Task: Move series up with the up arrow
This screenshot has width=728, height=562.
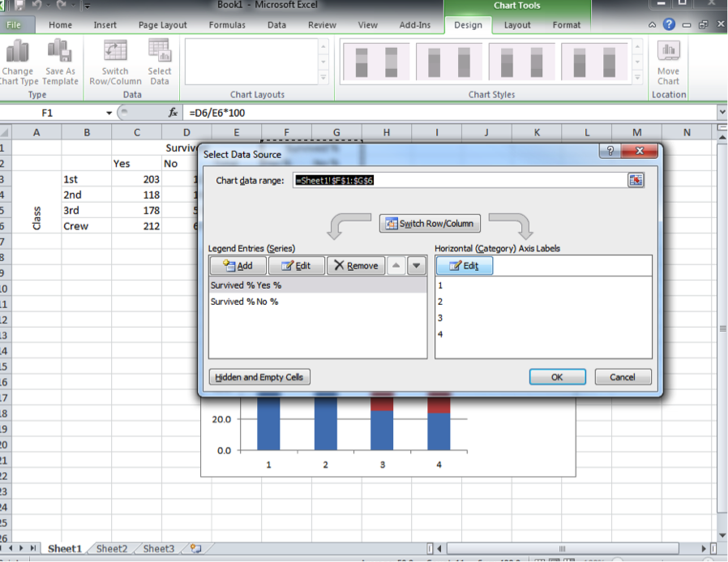Action: (x=396, y=265)
